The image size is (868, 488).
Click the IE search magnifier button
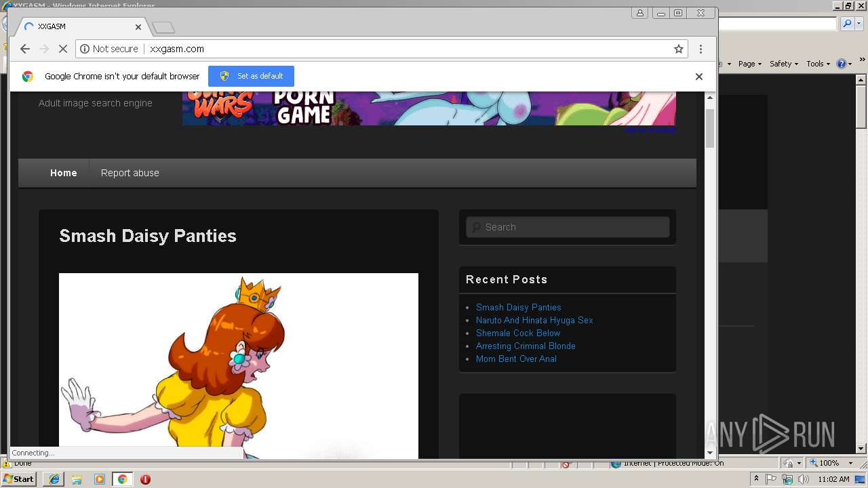point(846,24)
